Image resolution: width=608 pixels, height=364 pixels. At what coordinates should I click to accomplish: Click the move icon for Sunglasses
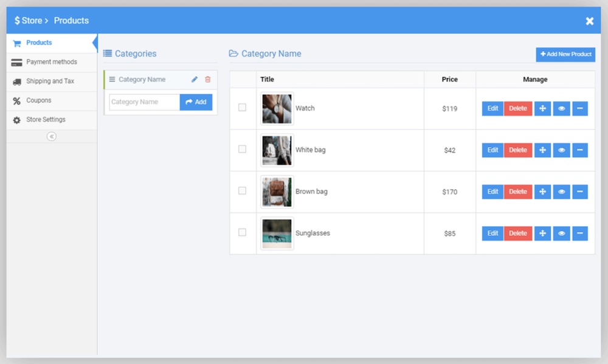[x=542, y=233]
